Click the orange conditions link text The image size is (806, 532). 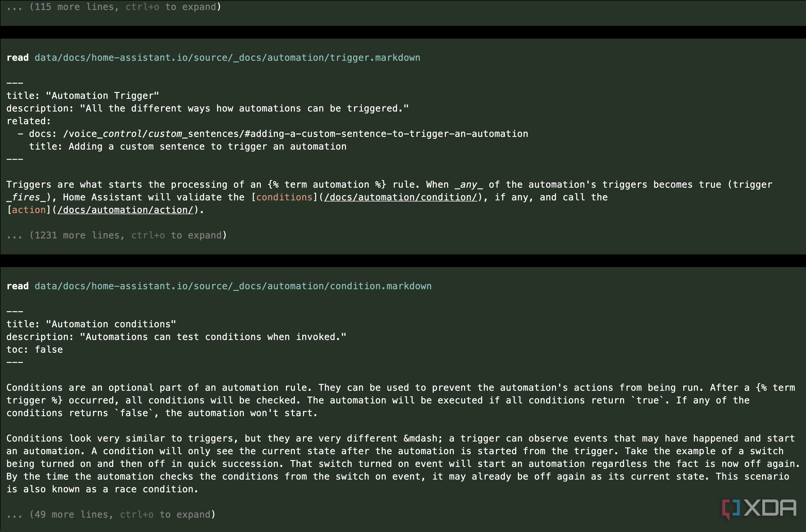click(284, 197)
